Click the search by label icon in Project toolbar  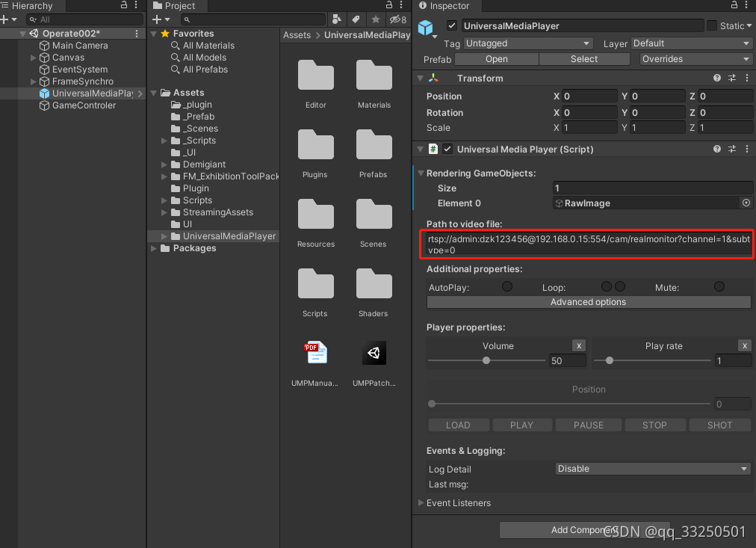355,19
